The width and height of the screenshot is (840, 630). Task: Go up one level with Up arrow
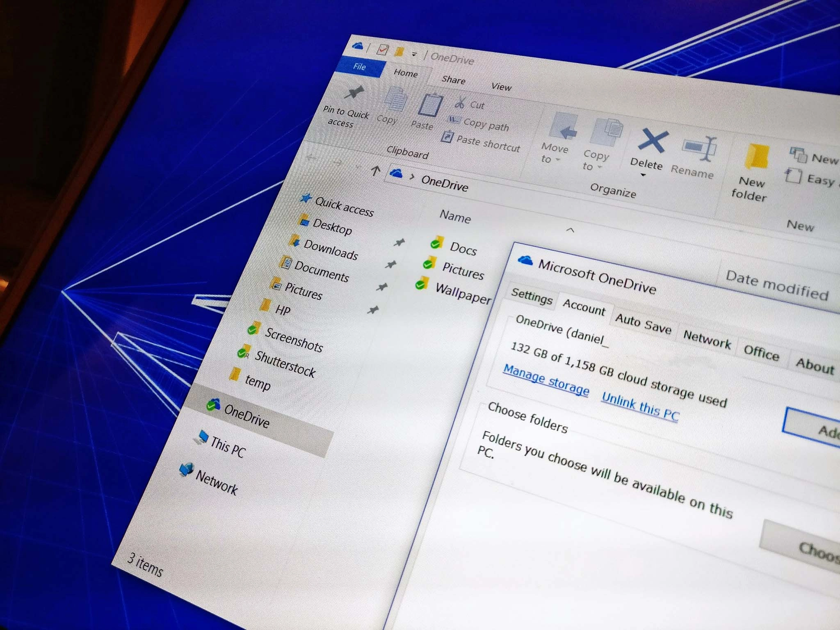click(x=375, y=171)
